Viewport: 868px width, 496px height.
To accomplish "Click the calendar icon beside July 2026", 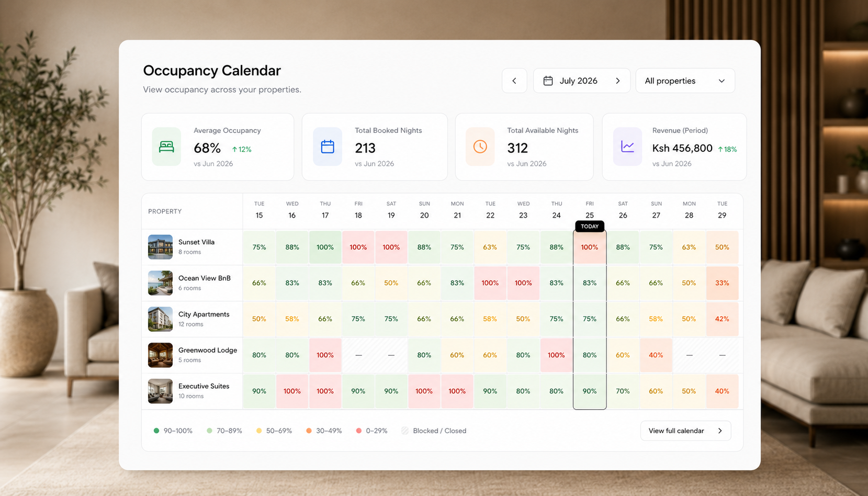I will pos(548,81).
